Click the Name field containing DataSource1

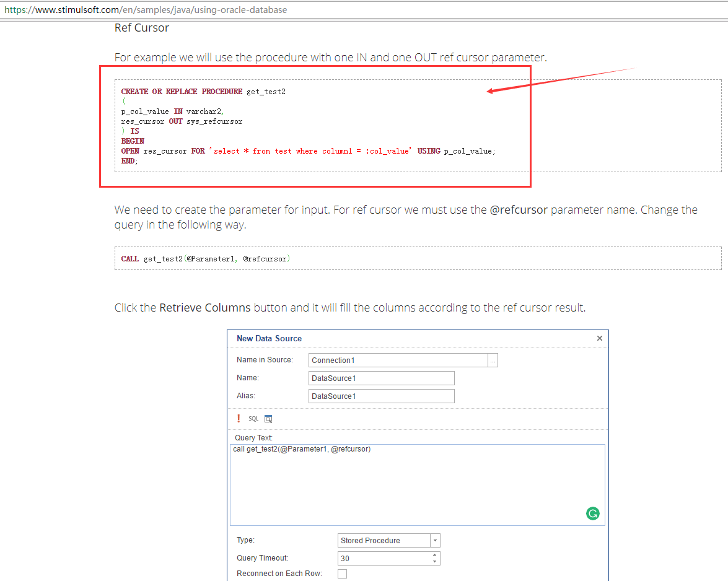coord(381,378)
